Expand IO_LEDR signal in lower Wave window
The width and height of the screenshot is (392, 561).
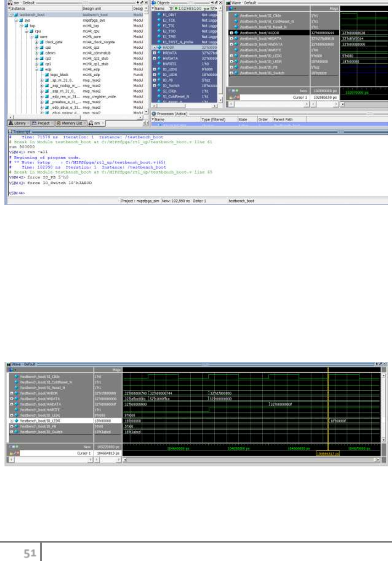[x=11, y=421]
